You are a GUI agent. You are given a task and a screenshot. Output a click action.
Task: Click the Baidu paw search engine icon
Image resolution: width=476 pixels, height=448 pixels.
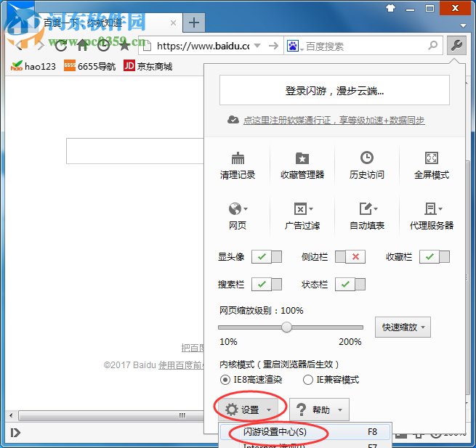point(293,46)
